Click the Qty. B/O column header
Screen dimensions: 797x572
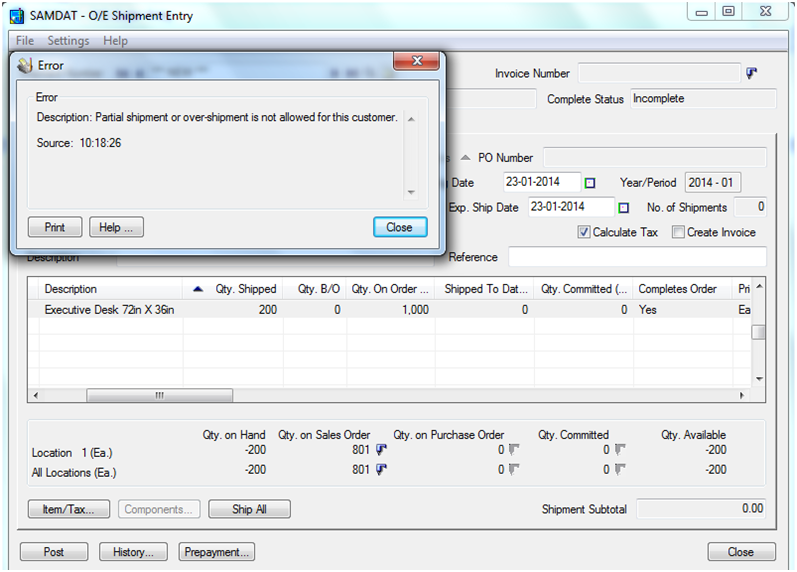(315, 289)
